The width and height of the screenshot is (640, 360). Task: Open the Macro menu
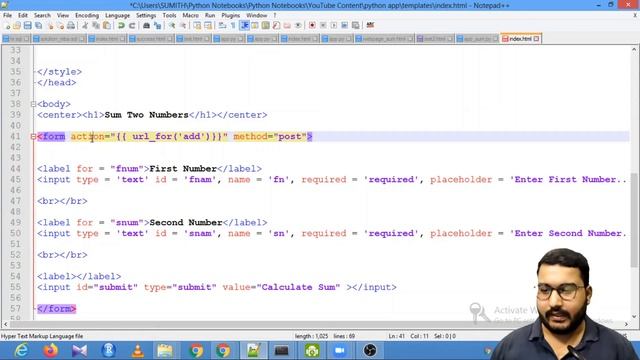click(190, 15)
